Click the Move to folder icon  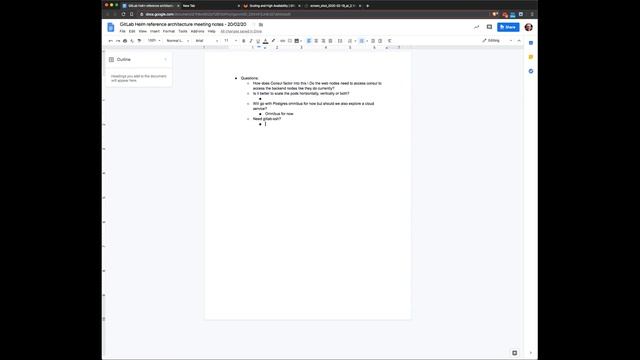coord(261,24)
